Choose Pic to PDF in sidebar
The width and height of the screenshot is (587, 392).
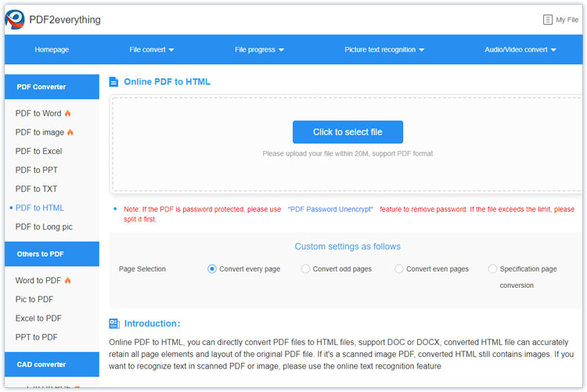[x=34, y=300]
